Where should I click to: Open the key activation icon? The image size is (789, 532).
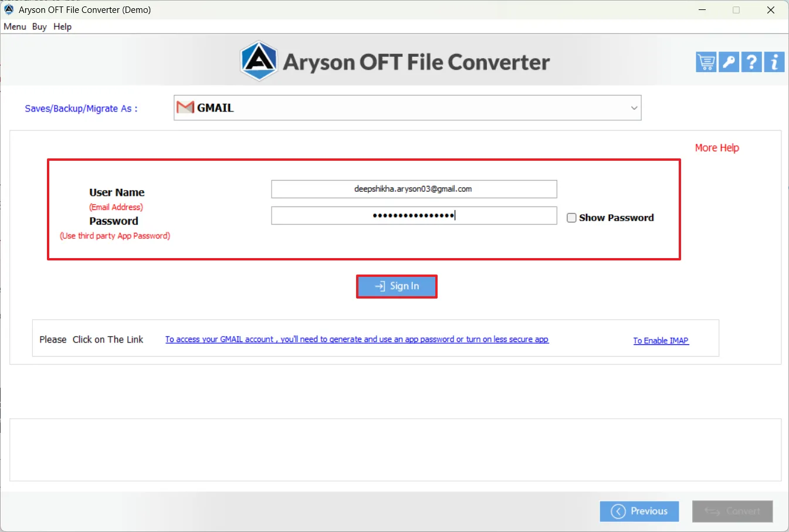pos(729,62)
